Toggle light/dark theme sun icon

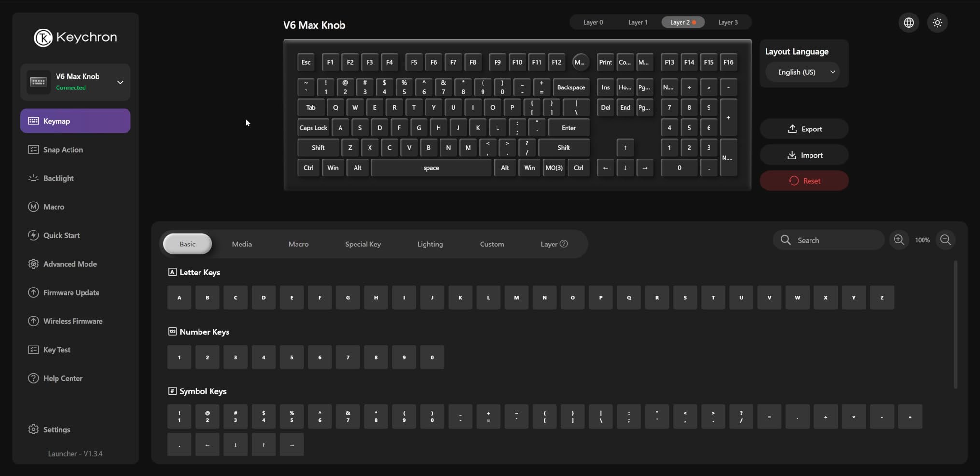point(937,22)
